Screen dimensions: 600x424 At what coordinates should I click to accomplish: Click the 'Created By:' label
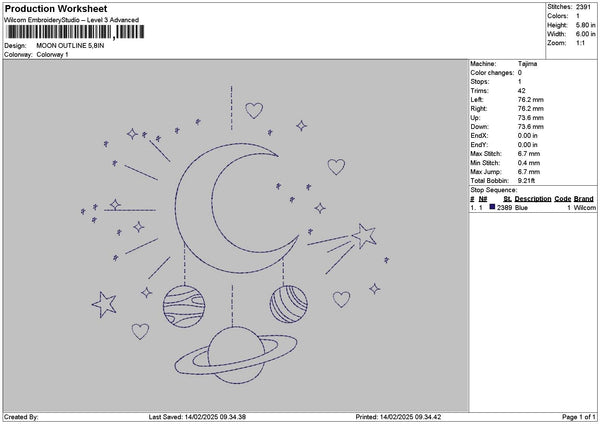21,417
